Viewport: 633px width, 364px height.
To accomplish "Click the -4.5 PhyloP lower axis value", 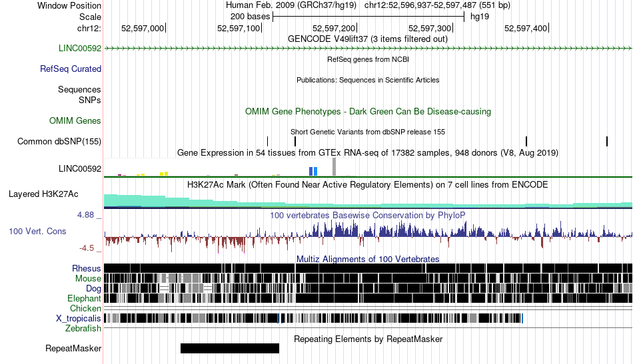I will pos(87,248).
